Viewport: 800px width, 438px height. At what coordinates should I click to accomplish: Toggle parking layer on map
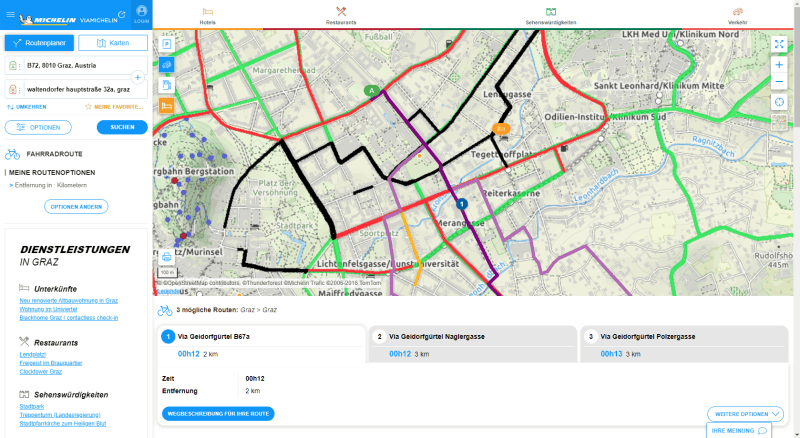click(x=167, y=45)
